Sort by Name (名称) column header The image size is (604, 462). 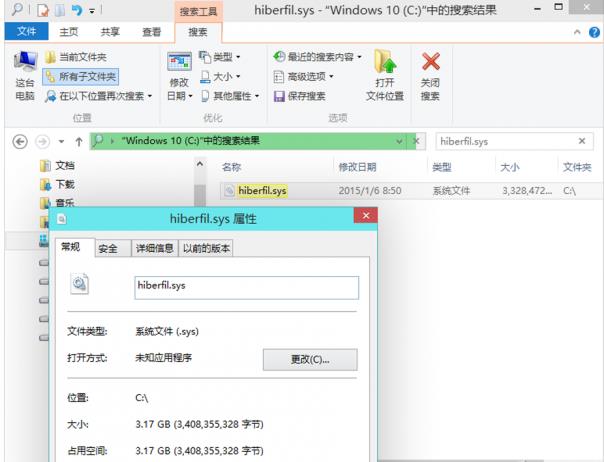[x=232, y=167]
